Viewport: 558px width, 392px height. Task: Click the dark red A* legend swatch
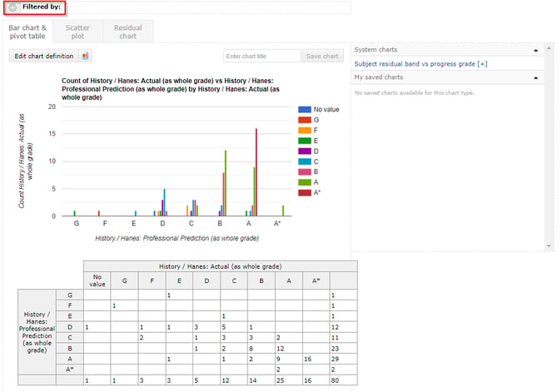click(x=305, y=192)
